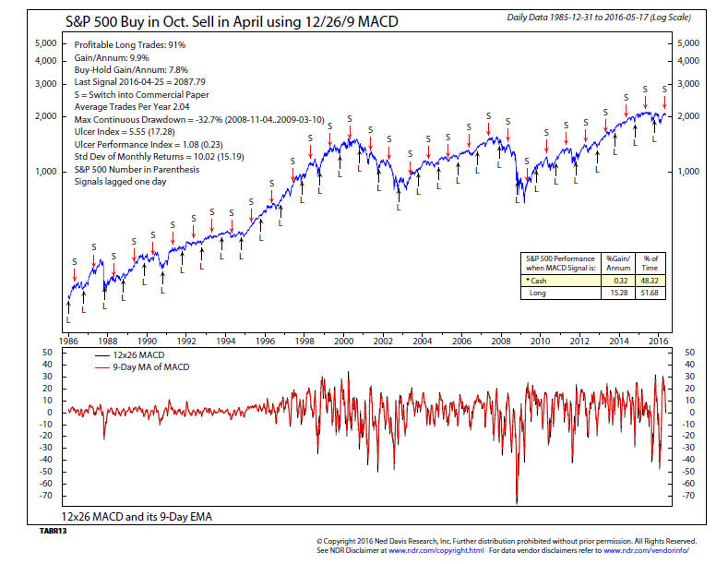Screen dimensions: 728x564
Task: Click the 'Signals lagged one day' note
Action: click(120, 182)
